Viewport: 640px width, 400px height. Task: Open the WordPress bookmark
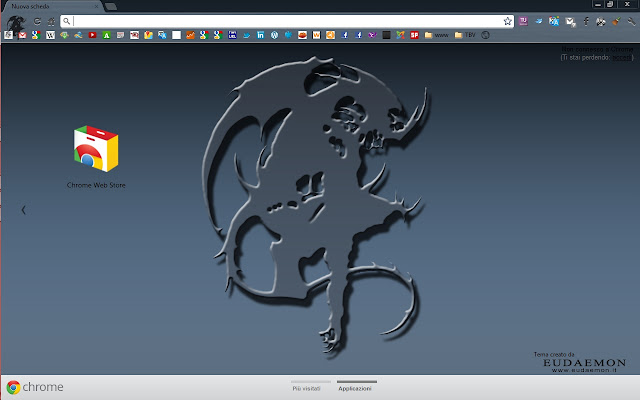pyautogui.click(x=274, y=35)
